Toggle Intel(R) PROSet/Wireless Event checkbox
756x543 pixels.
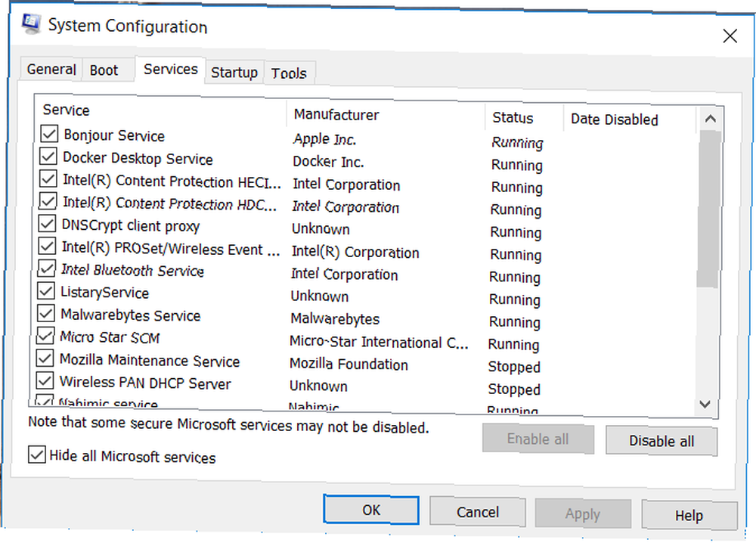pyautogui.click(x=47, y=247)
